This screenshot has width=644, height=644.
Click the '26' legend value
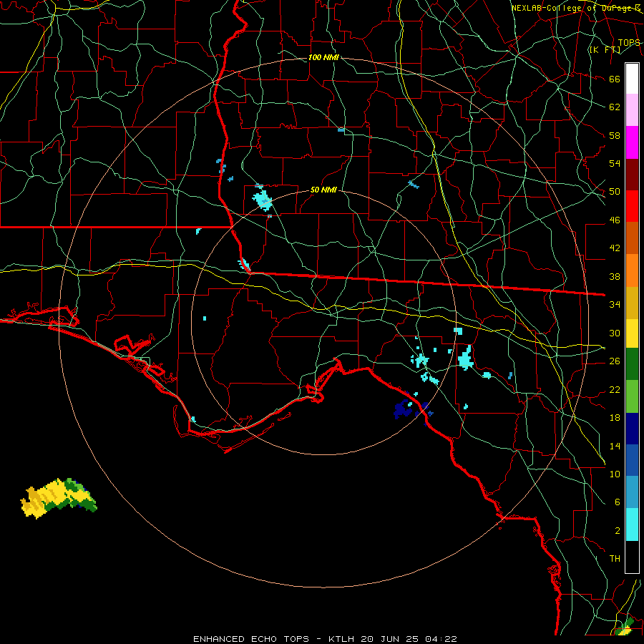click(615, 361)
